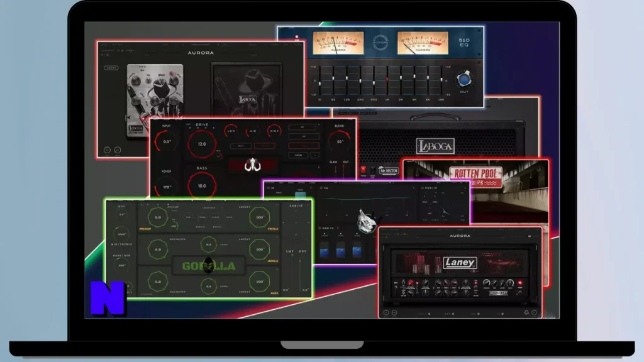
Task: Click the MID knob in the red mammoth plugin
Action: pos(253,131)
